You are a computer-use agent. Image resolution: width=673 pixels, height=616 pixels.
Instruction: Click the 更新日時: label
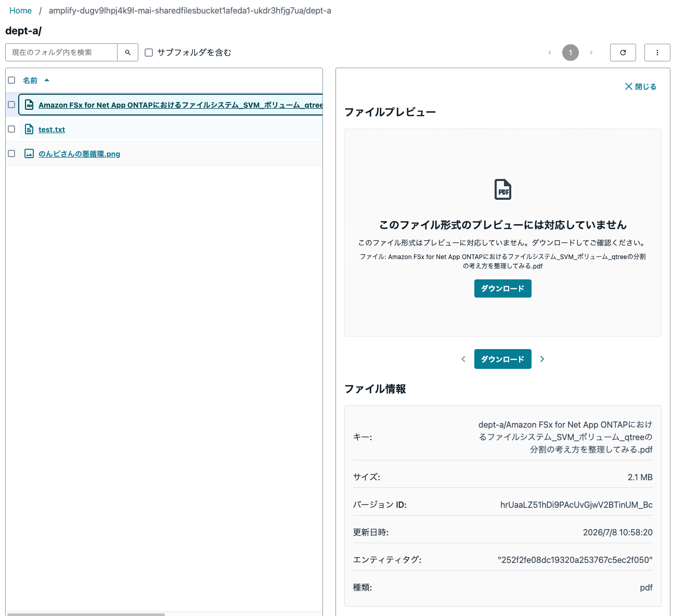[x=371, y=532]
